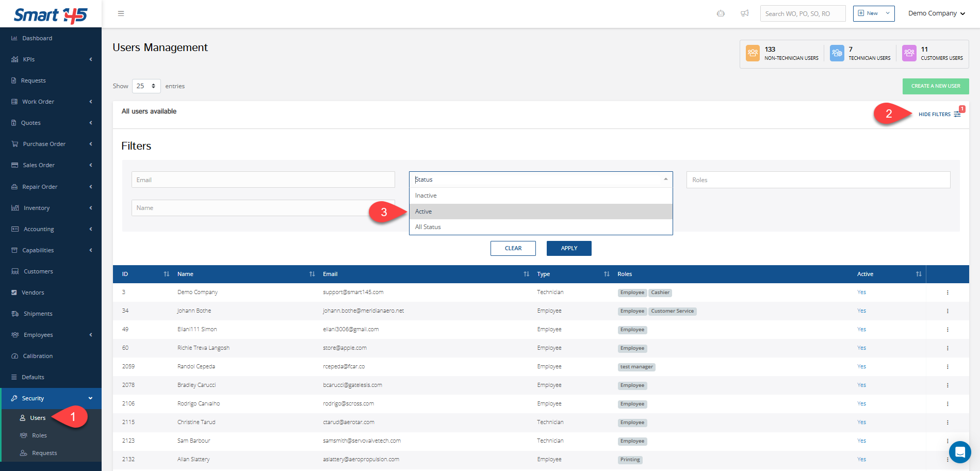This screenshot has width=980, height=471.
Task: Toggle Hide Filters panel
Action: tap(939, 115)
